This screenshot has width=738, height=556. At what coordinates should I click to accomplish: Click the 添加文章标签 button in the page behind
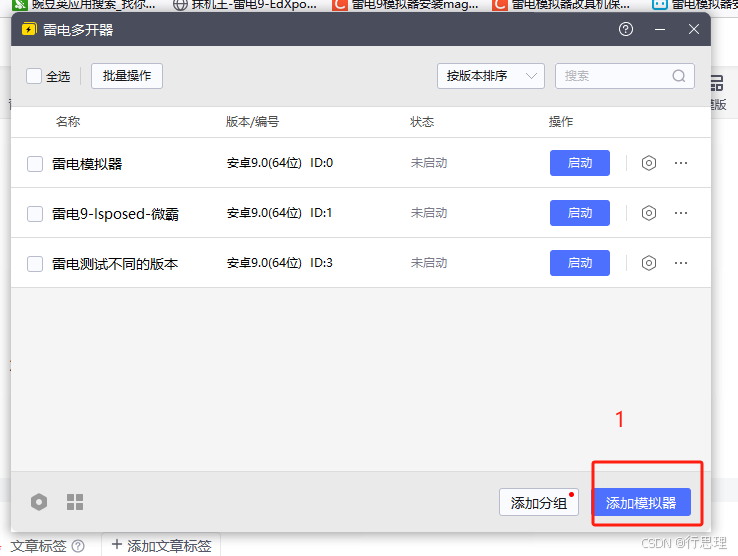click(161, 545)
